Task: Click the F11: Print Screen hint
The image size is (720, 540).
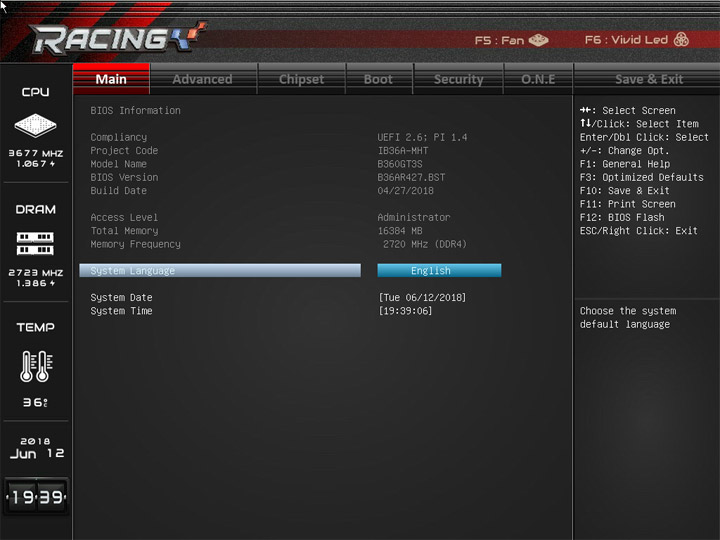Action: [627, 204]
